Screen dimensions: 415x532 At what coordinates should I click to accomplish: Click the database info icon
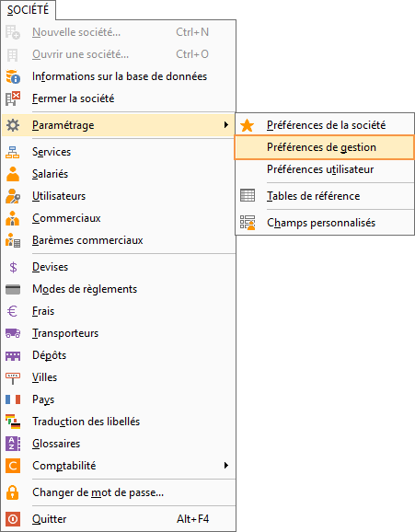click(x=13, y=76)
